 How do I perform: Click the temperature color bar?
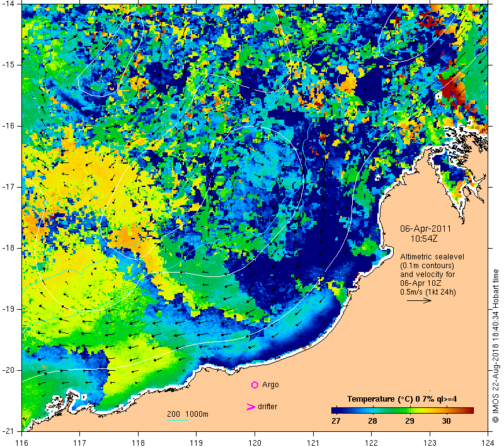point(403,410)
